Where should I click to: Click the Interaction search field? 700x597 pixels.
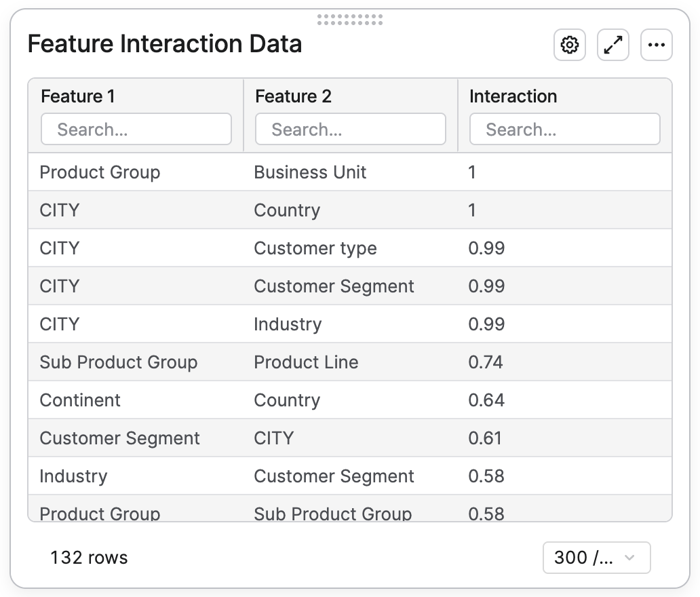point(565,129)
